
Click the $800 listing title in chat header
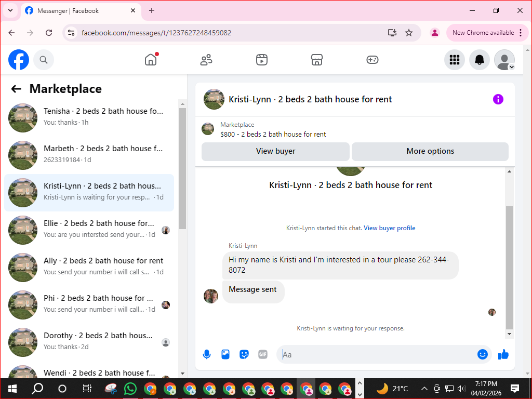(273, 135)
